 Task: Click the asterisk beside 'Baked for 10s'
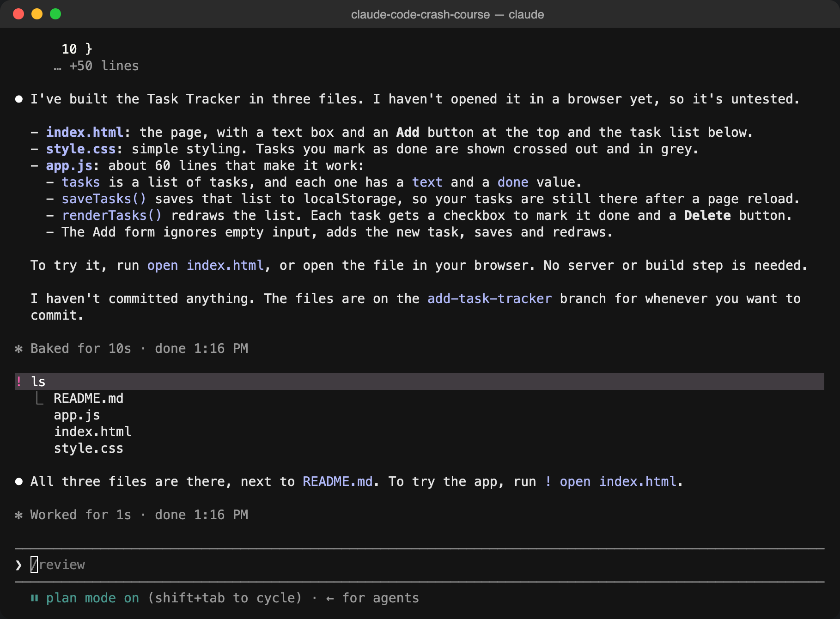tap(18, 349)
